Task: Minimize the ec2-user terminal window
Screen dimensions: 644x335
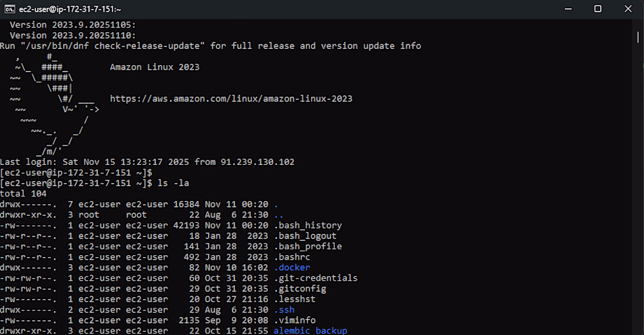Action: pos(568,9)
